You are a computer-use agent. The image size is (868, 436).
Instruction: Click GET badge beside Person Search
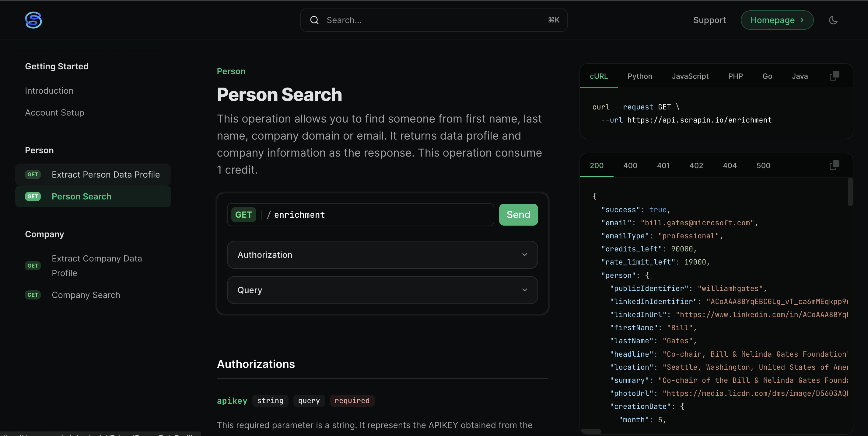click(33, 196)
